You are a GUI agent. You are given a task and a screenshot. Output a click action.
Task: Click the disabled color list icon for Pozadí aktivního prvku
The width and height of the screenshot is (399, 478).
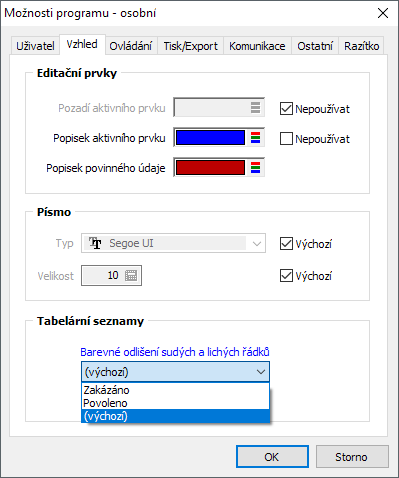(255, 107)
